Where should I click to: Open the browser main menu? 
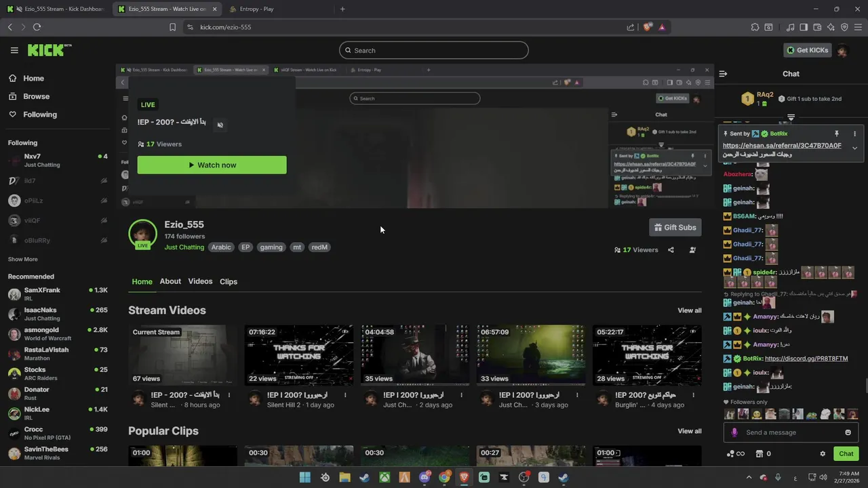pos(859,27)
